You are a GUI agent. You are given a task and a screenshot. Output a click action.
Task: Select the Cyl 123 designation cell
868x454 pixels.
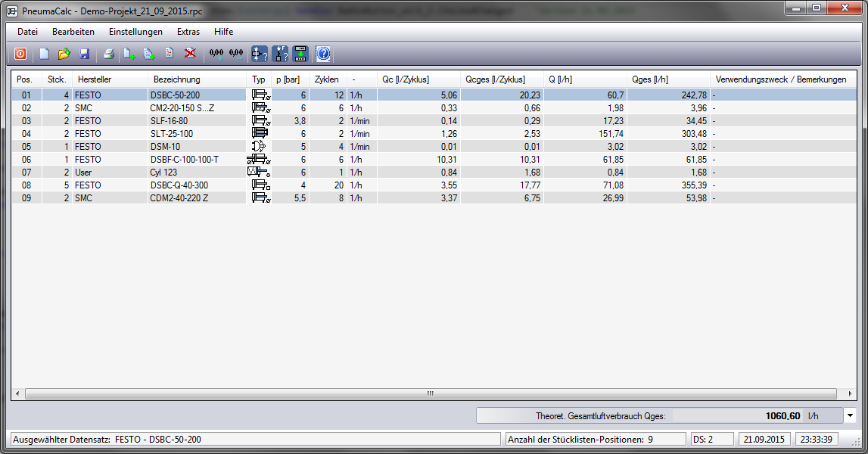click(x=197, y=173)
